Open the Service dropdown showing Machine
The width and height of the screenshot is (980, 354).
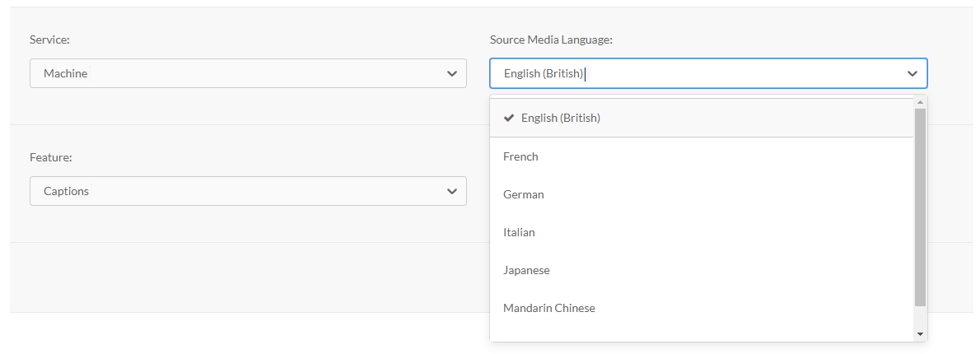(x=247, y=73)
